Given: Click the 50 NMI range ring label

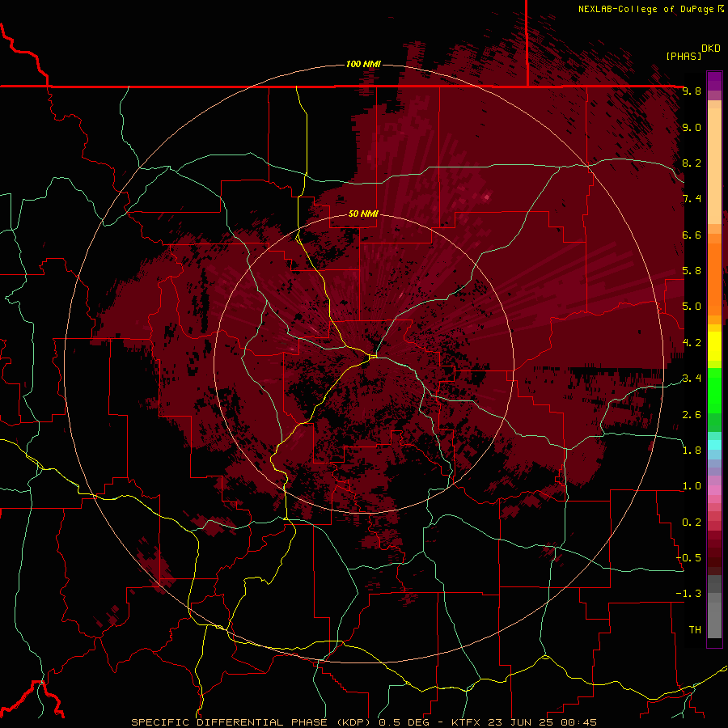Looking at the screenshot, I should [363, 214].
